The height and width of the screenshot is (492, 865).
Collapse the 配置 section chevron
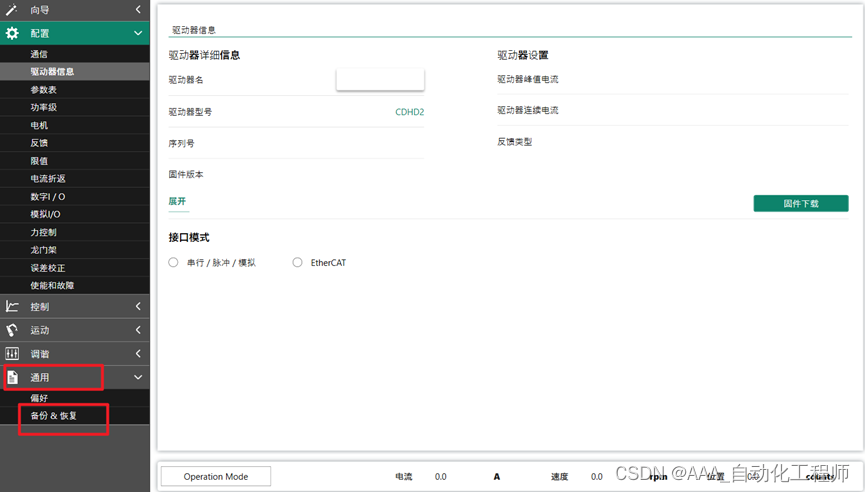coord(138,33)
